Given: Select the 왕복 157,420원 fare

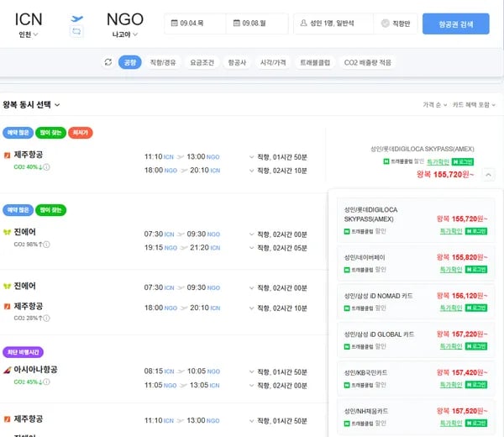Looking at the screenshot, I should [416, 378].
